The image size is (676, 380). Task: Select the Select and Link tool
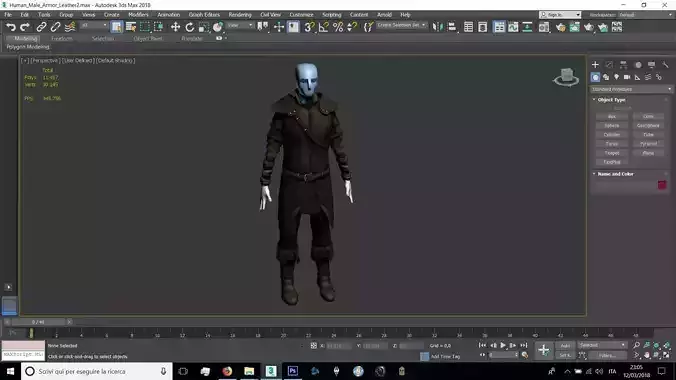click(x=41, y=27)
